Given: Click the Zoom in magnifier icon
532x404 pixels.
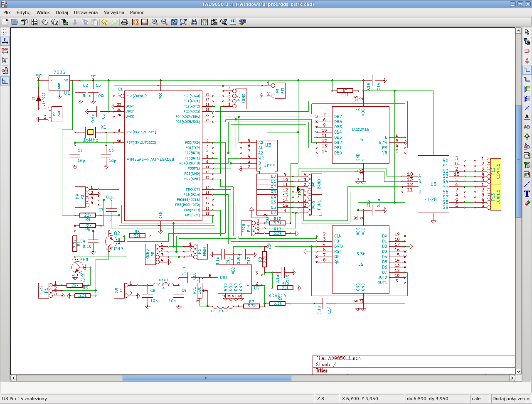Looking at the screenshot, I should (155, 22).
